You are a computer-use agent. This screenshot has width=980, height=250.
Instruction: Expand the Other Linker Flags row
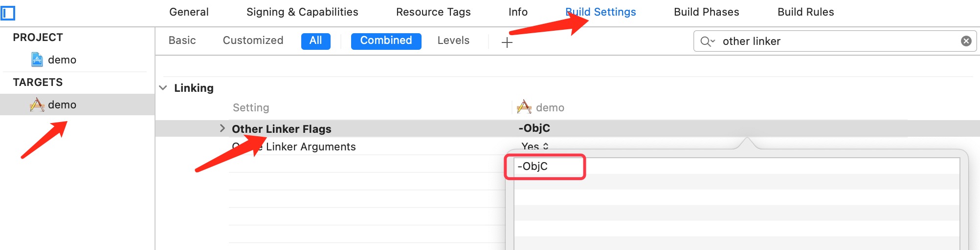pos(222,128)
